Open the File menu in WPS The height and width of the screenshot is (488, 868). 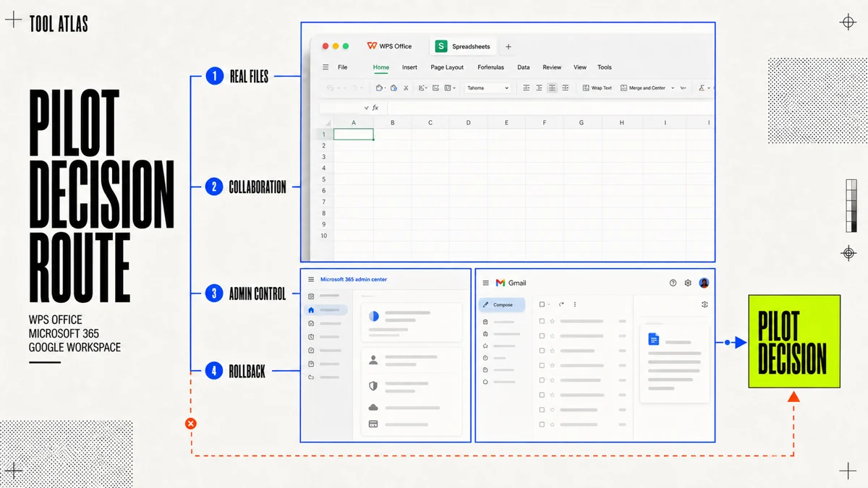343,67
